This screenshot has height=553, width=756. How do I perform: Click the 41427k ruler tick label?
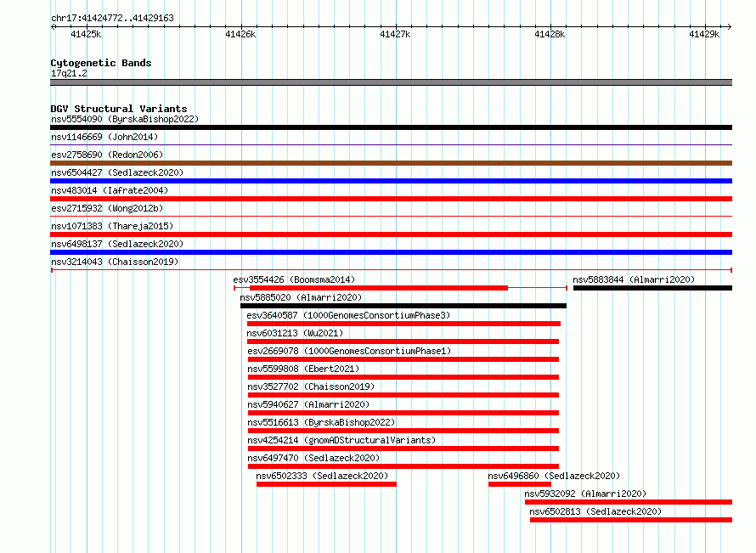tap(395, 34)
